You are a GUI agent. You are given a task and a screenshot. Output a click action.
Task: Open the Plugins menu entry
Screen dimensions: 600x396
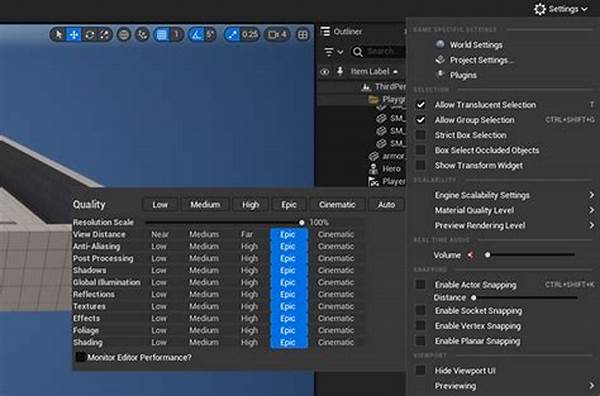point(463,75)
